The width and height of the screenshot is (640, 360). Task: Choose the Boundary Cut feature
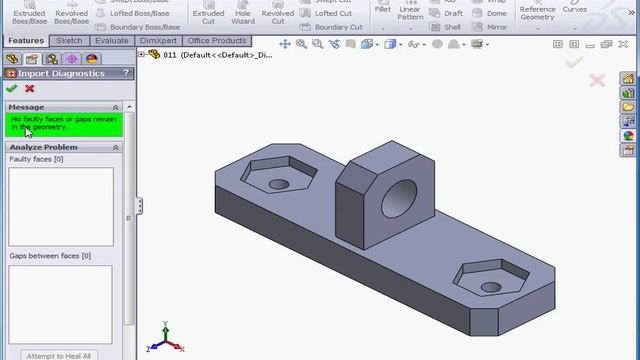pyautogui.click(x=331, y=27)
